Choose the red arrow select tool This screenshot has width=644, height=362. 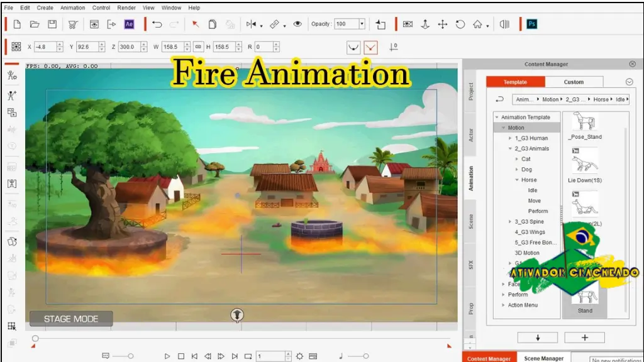click(x=195, y=25)
